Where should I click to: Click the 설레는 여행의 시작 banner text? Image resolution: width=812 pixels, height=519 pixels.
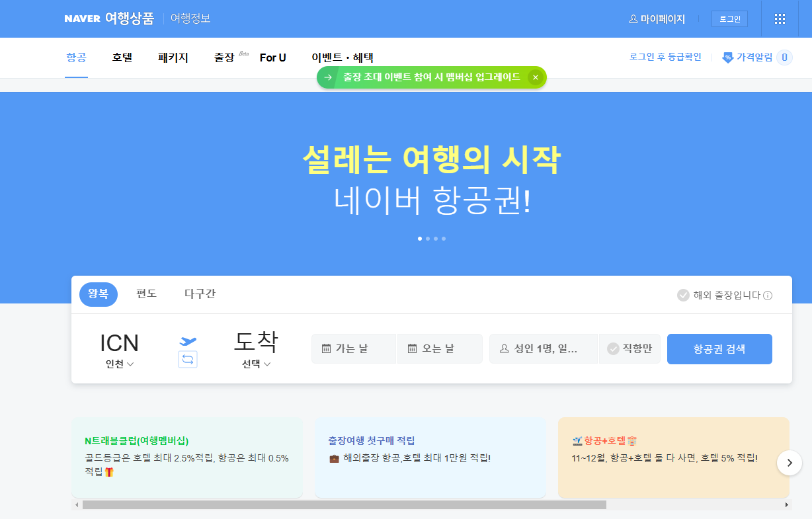431,159
